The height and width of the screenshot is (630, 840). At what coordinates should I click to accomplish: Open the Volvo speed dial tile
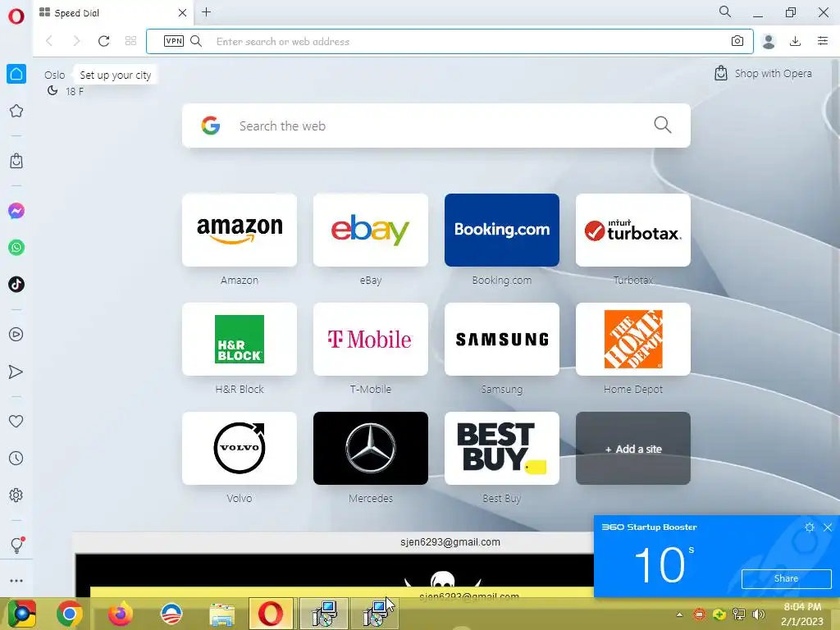pos(240,449)
